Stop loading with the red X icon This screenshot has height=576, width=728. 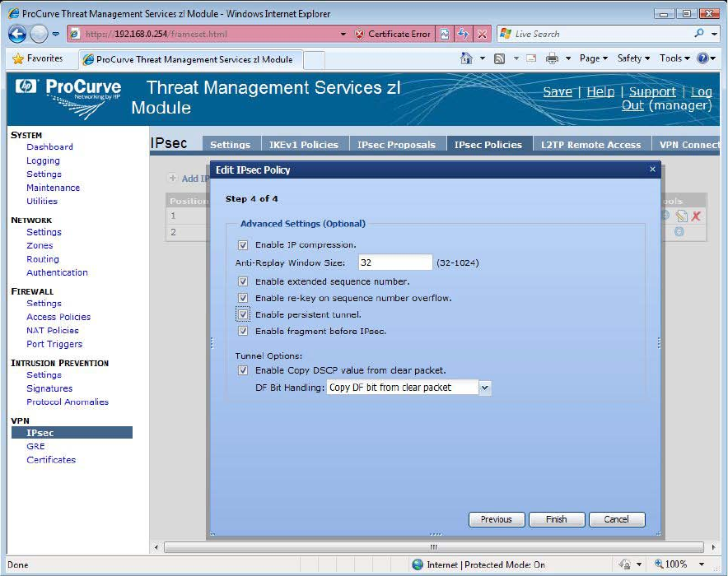(x=483, y=34)
